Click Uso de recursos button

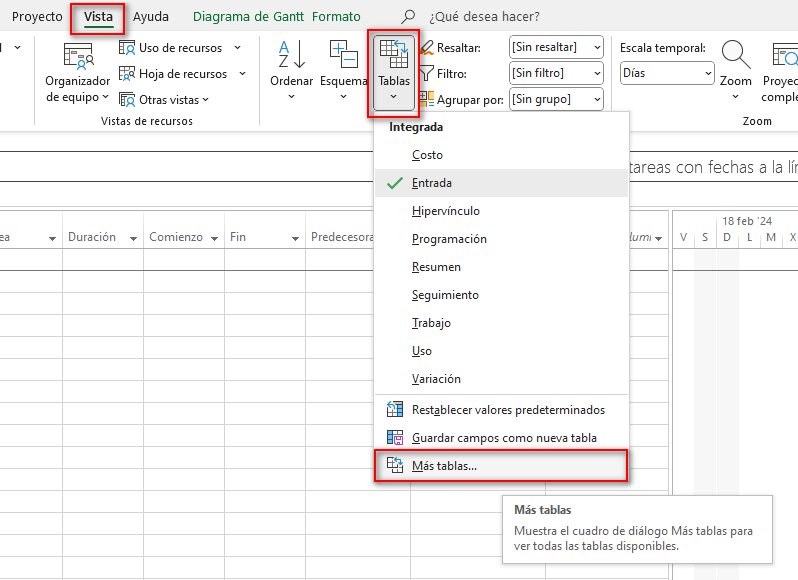pyautogui.click(x=180, y=47)
